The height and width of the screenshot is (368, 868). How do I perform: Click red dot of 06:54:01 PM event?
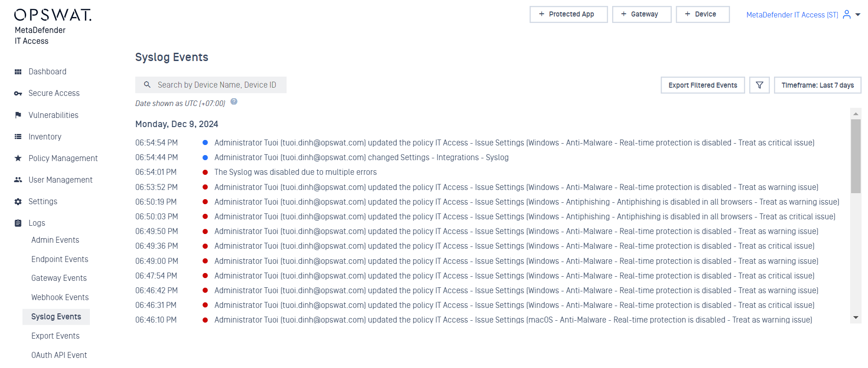coord(205,172)
